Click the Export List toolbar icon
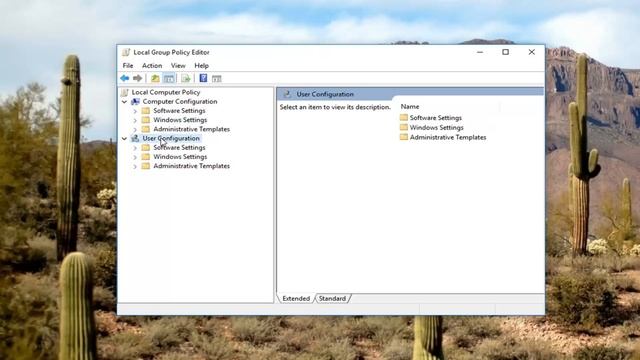 click(x=186, y=78)
